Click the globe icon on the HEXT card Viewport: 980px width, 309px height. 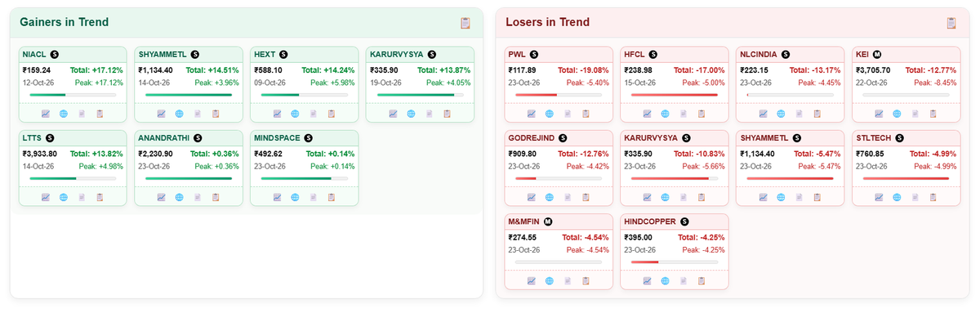tap(296, 114)
